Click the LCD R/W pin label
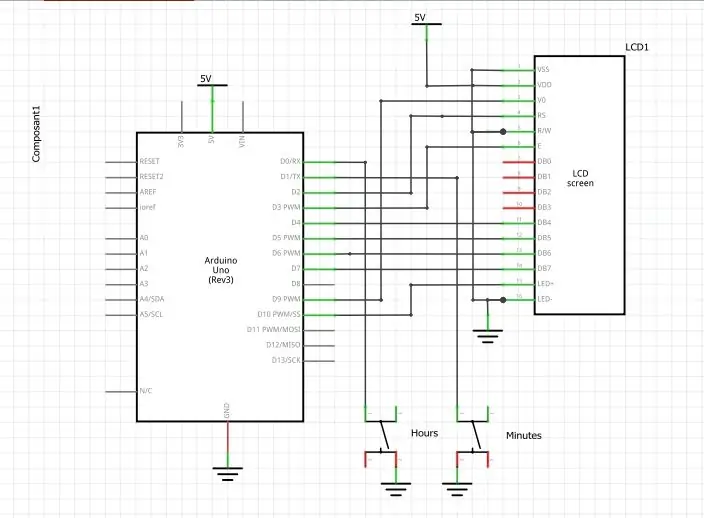The height and width of the screenshot is (518, 704). [x=544, y=131]
